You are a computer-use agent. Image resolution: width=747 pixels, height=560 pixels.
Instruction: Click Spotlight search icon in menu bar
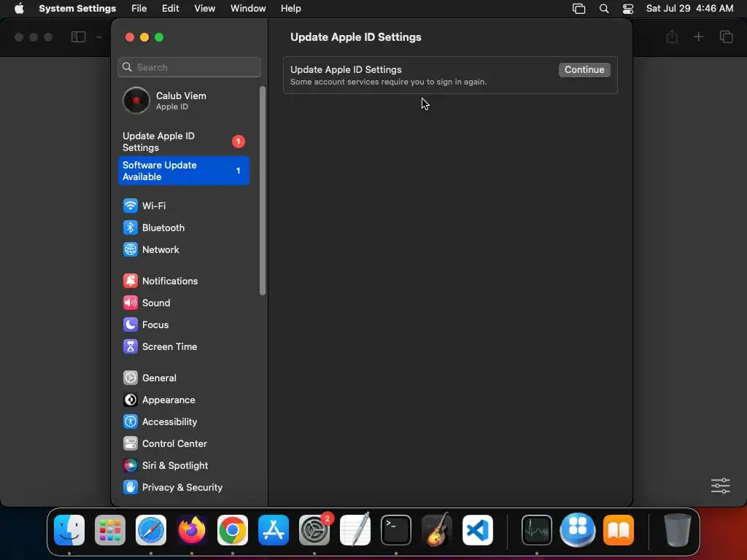pyautogui.click(x=603, y=8)
